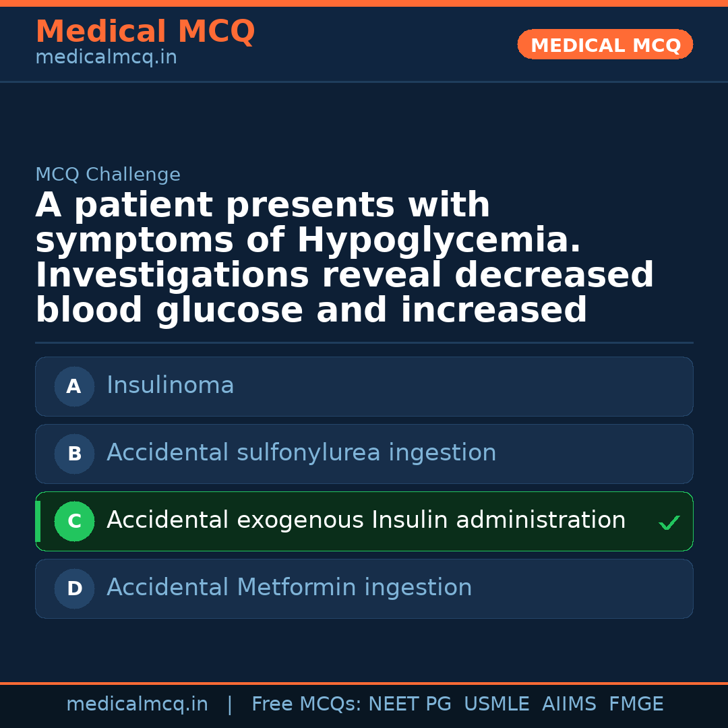Click FMGE in the footer

(x=636, y=704)
